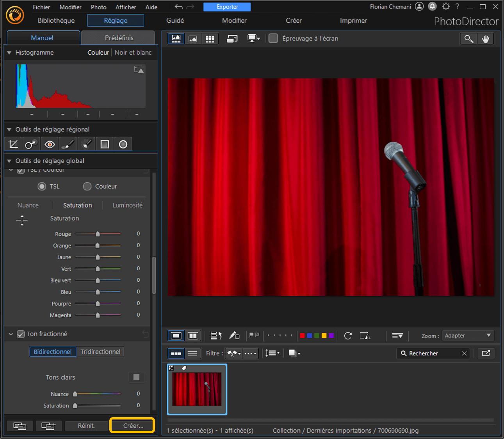
Task: Select the crop tool in regional adjustments
Action: click(x=13, y=144)
